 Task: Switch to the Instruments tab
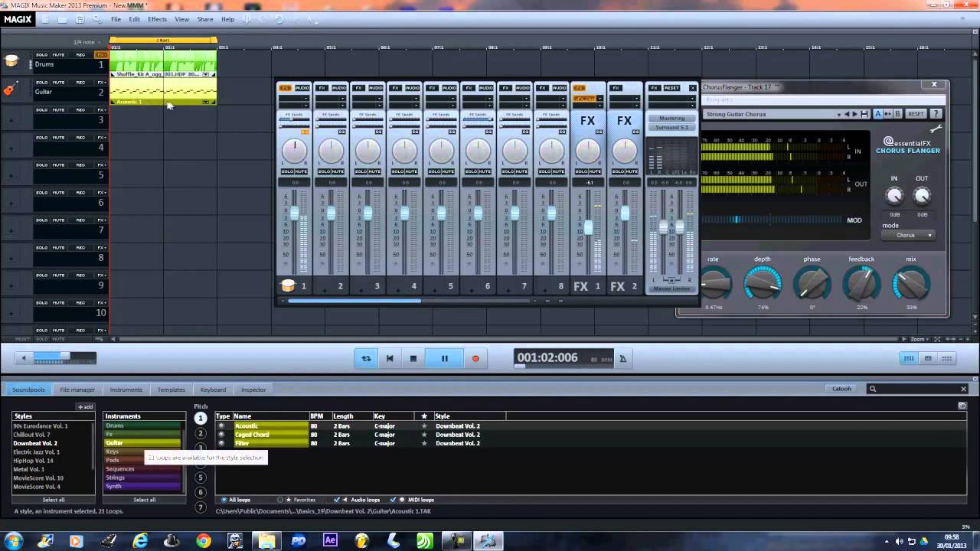click(x=126, y=390)
